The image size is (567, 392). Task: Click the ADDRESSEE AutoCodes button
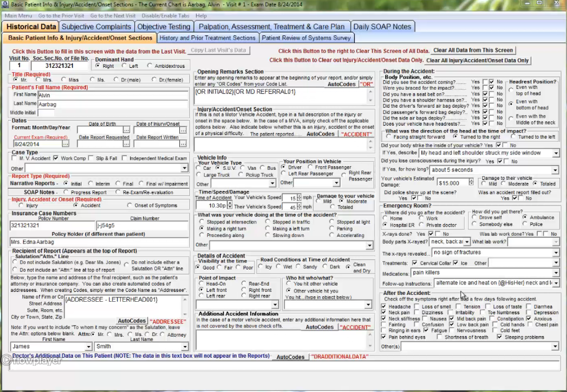pos(132,321)
